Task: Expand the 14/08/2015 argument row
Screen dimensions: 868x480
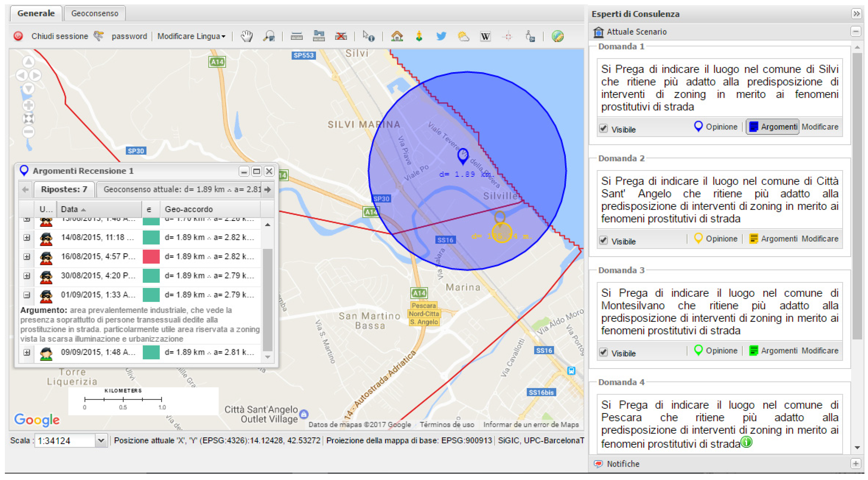Action: coord(27,238)
